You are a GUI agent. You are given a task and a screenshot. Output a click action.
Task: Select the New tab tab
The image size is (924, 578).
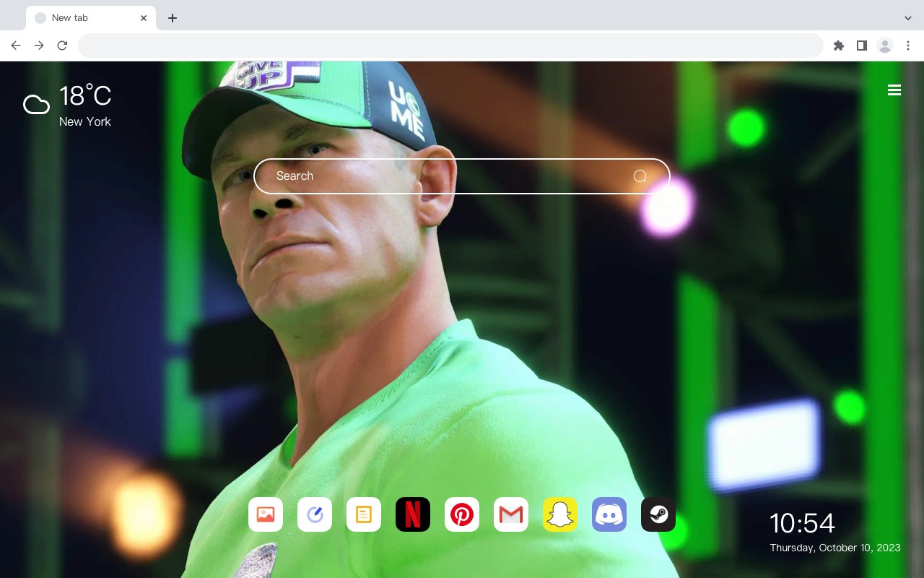[x=91, y=18]
